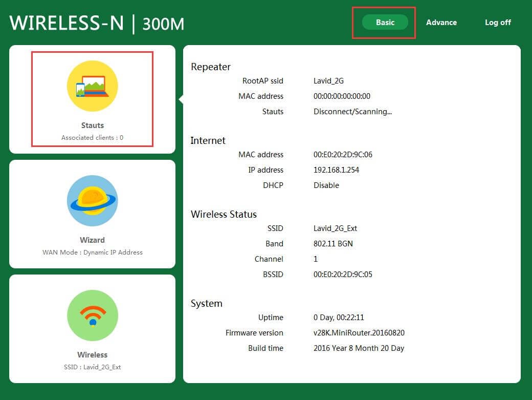Click the Band value 802.11 BGN
This screenshot has height=400, width=532.
[333, 244]
